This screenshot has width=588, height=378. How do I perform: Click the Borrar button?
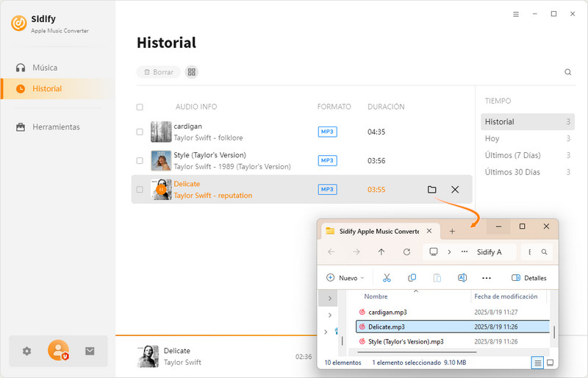tap(158, 71)
